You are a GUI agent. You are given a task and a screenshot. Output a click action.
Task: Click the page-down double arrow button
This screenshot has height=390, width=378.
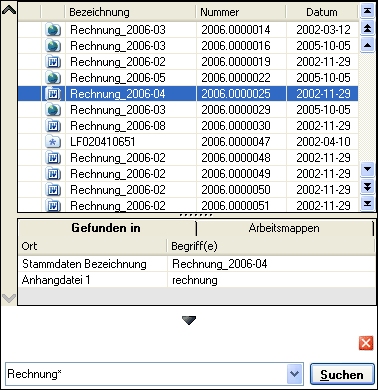click(367, 186)
